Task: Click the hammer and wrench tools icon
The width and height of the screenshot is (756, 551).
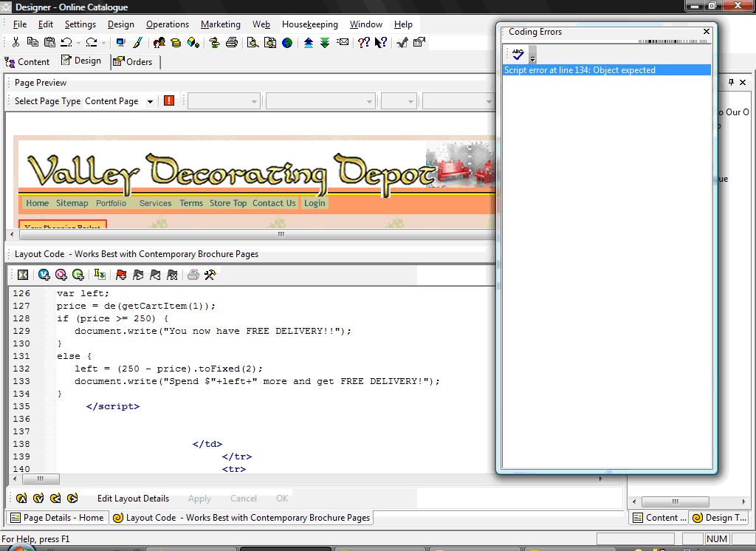Action: click(x=210, y=275)
